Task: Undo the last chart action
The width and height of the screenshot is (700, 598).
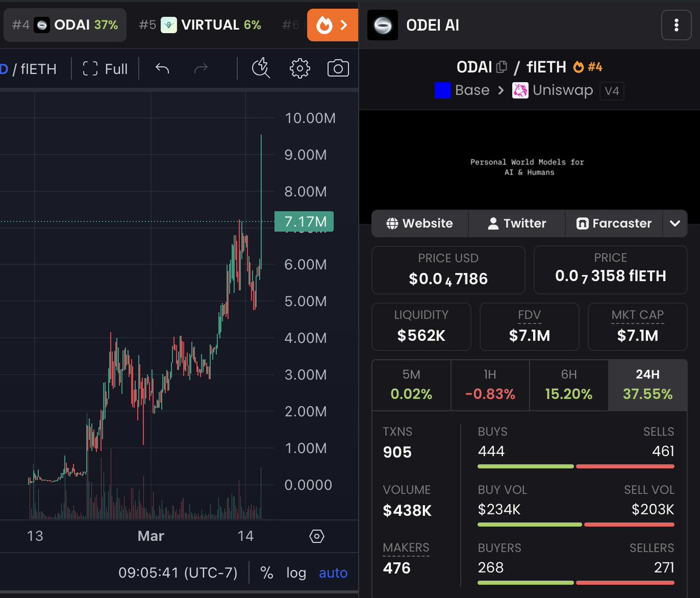Action: coord(162,69)
